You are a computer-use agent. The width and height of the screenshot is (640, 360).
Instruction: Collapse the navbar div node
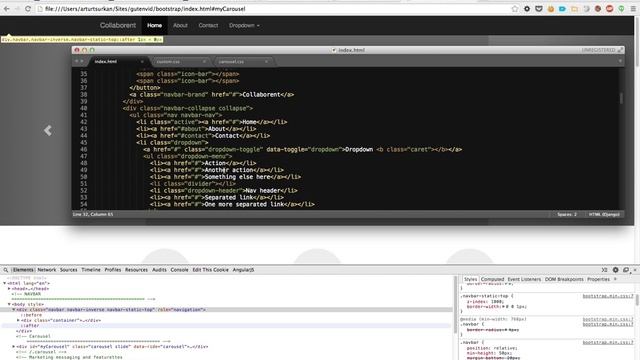click(13, 309)
